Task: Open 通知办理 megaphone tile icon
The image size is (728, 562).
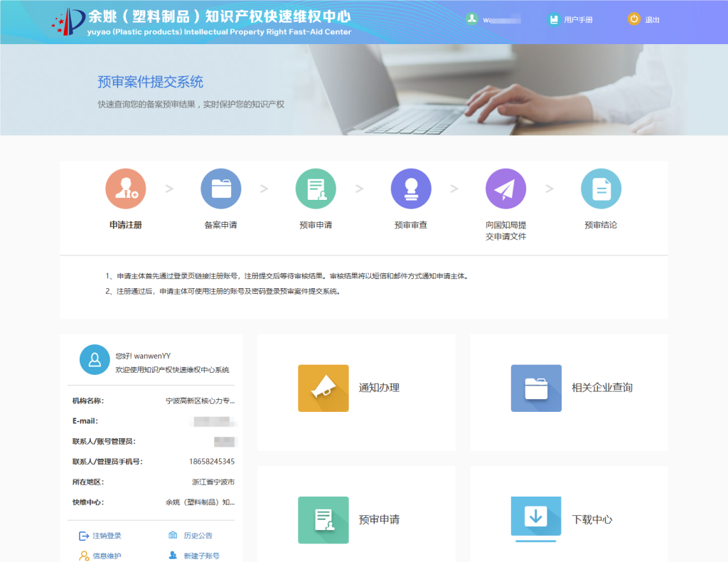Action: pos(323,388)
